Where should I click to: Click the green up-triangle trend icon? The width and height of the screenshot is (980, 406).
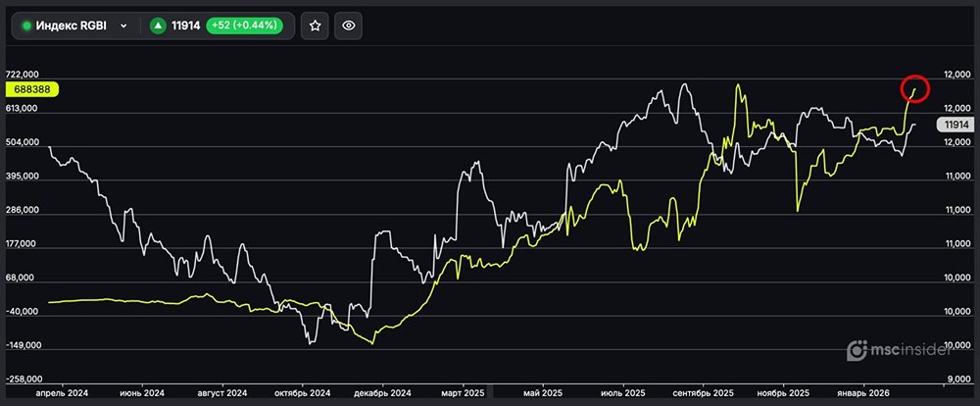[158, 26]
